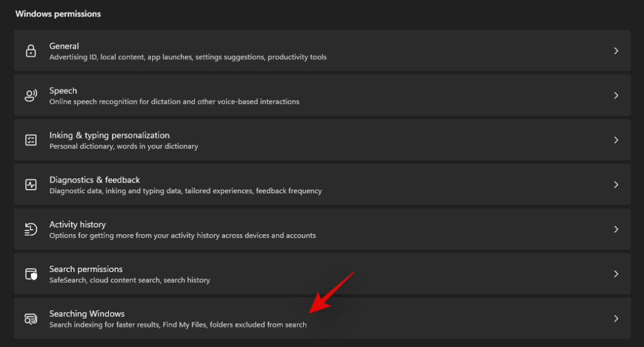This screenshot has height=347, width=644.
Task: Open the Diagnostics & feedback chevron arrow
Action: click(x=616, y=185)
